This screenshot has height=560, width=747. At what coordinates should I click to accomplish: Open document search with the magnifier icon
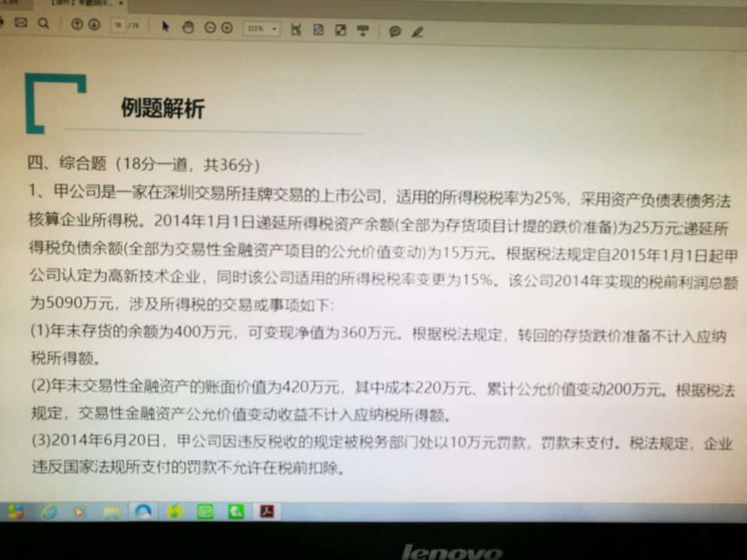click(x=44, y=24)
